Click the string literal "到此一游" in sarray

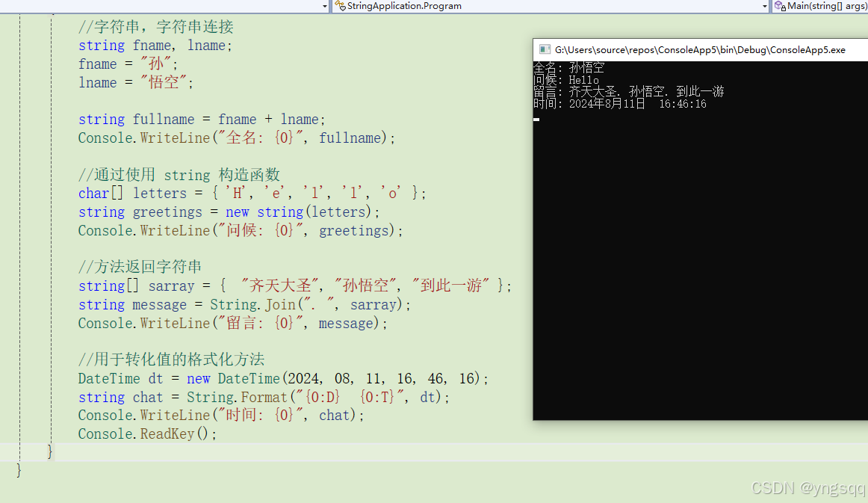450,286
